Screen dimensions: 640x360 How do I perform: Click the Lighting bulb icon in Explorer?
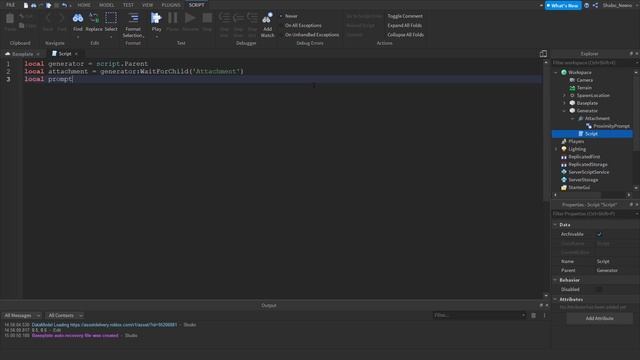pyautogui.click(x=564, y=149)
